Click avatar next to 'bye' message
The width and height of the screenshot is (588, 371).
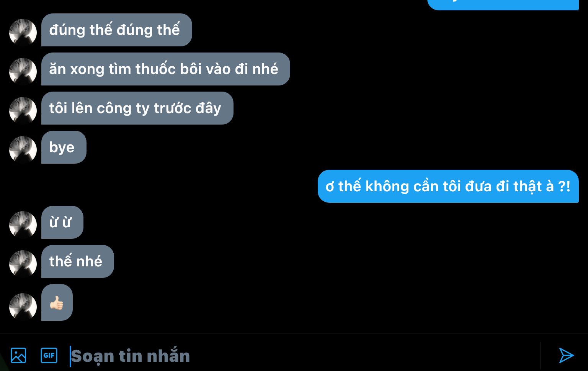[23, 150]
